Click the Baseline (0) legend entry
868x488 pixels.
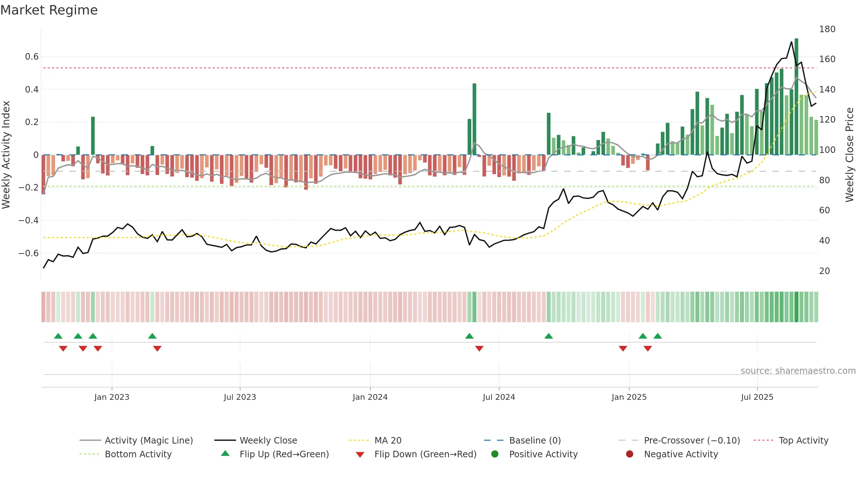522,440
